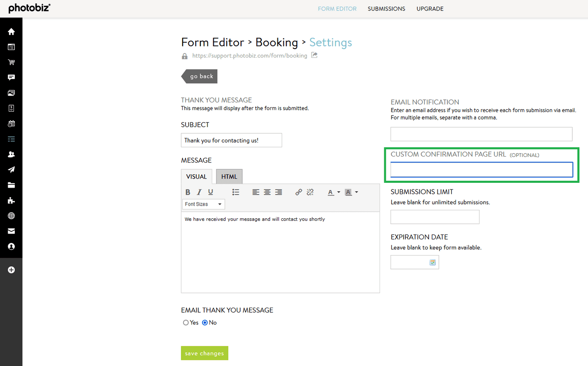Open the shopping cart section from the sidebar
This screenshot has height=366, width=588.
11,62
